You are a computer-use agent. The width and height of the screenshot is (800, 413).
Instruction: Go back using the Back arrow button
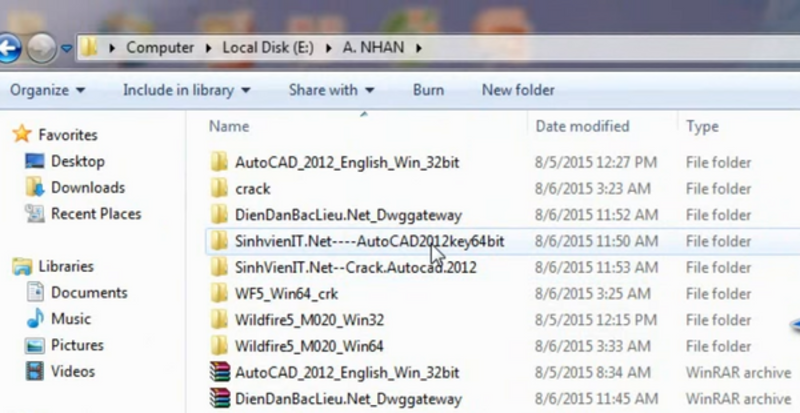(x=9, y=48)
